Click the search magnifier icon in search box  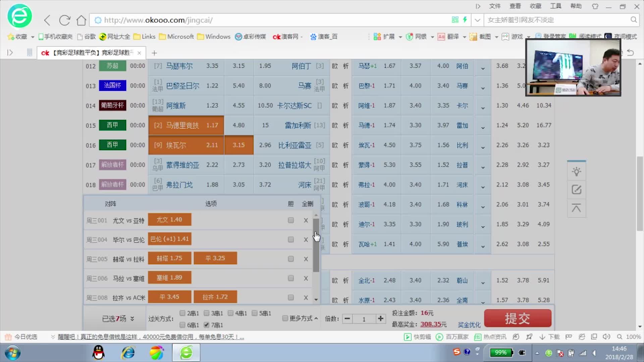tap(633, 20)
